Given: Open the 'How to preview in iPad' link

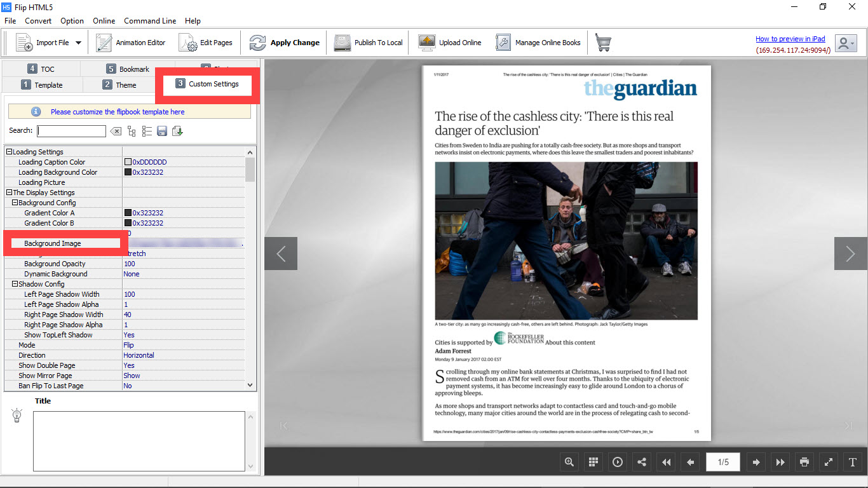Looking at the screenshot, I should click(x=790, y=39).
